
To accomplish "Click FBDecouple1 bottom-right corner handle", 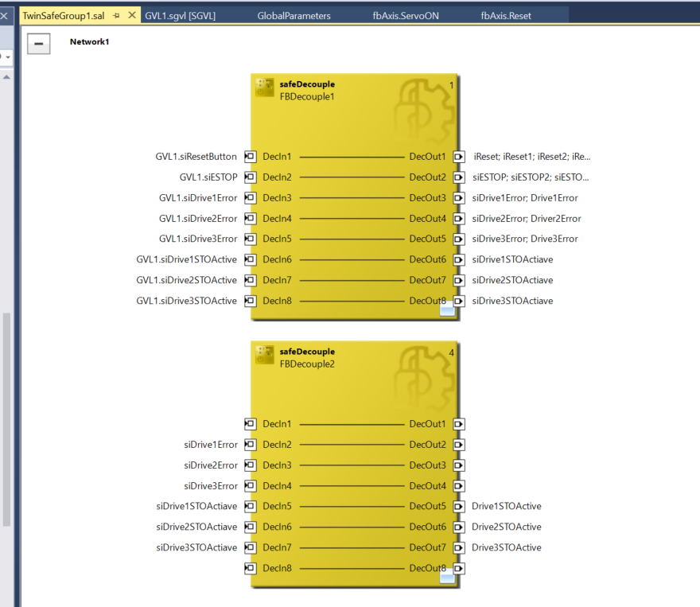I will (x=447, y=310).
